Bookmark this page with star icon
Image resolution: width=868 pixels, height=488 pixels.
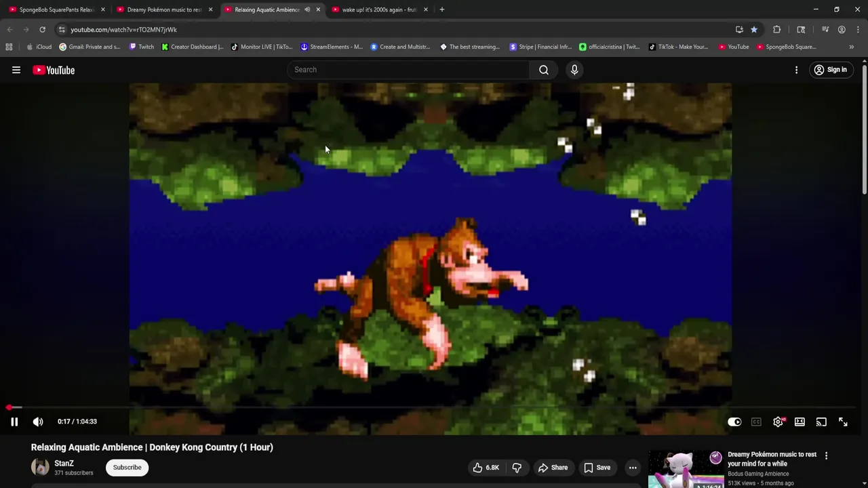(753, 30)
